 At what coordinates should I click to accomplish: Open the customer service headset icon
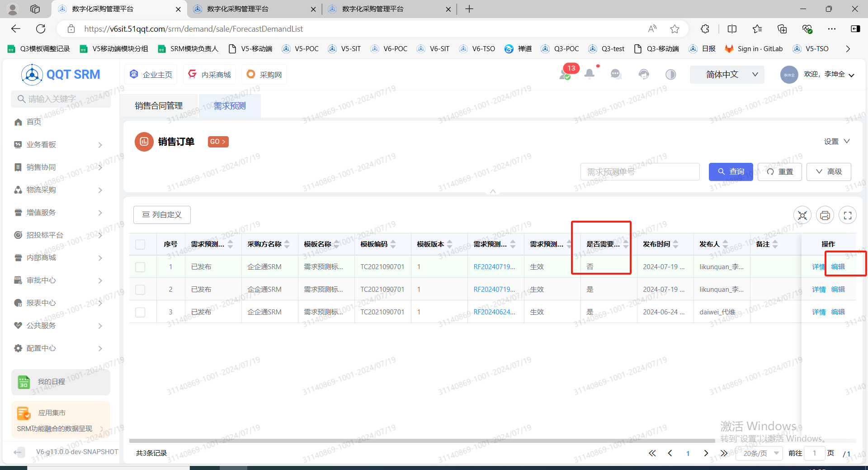(x=643, y=74)
